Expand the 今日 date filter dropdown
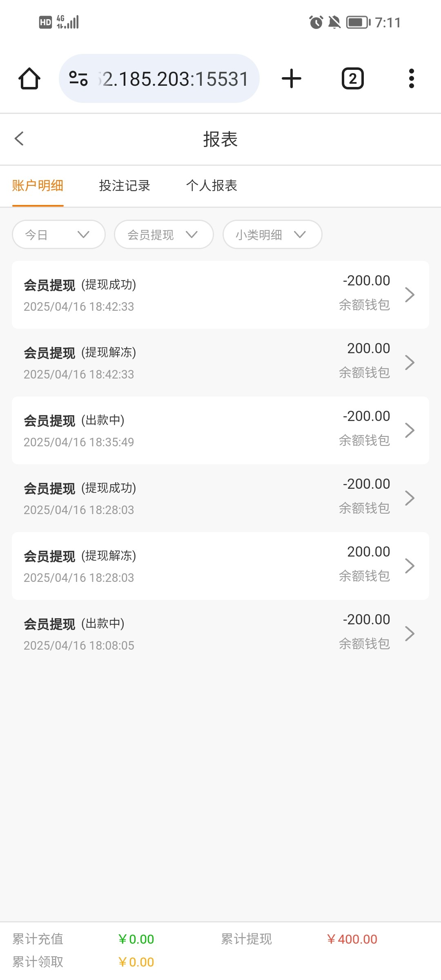The height and width of the screenshot is (980, 441). [59, 234]
